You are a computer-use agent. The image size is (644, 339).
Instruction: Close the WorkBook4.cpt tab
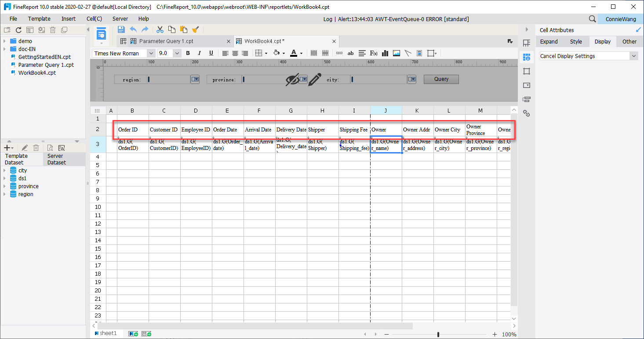point(334,41)
